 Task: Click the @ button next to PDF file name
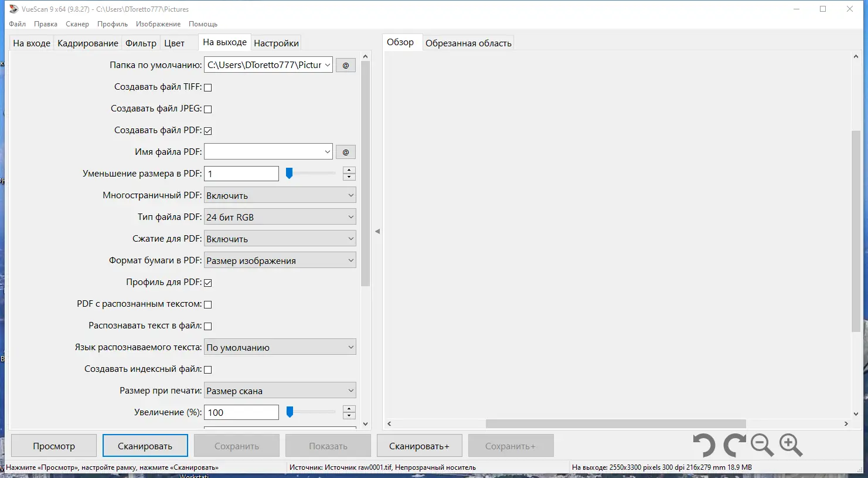(346, 152)
